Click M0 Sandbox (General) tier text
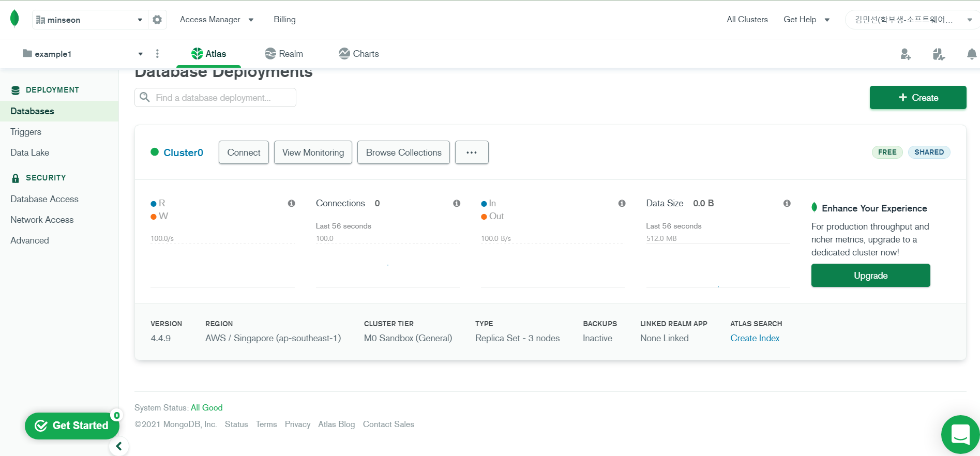This screenshot has height=456, width=980. tap(408, 338)
